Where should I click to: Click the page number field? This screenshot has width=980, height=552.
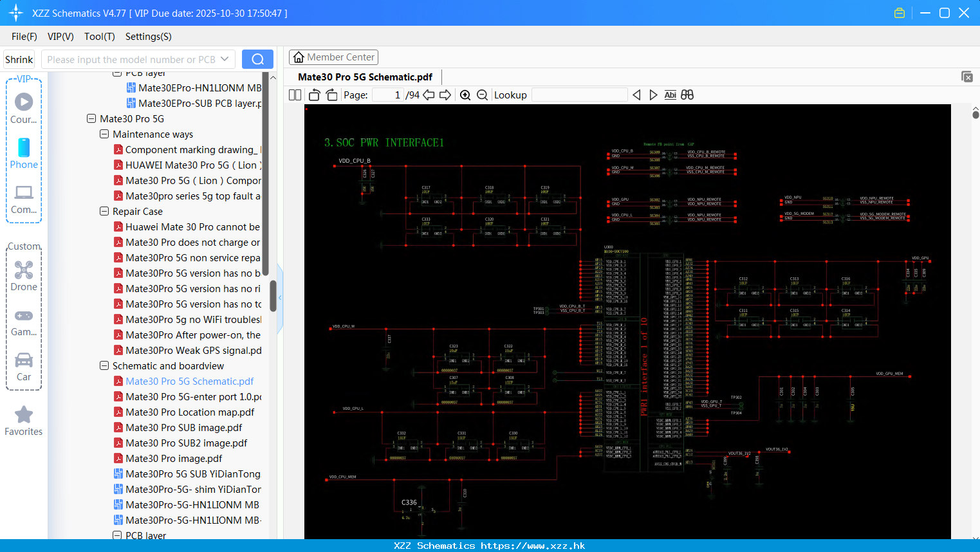tap(387, 95)
